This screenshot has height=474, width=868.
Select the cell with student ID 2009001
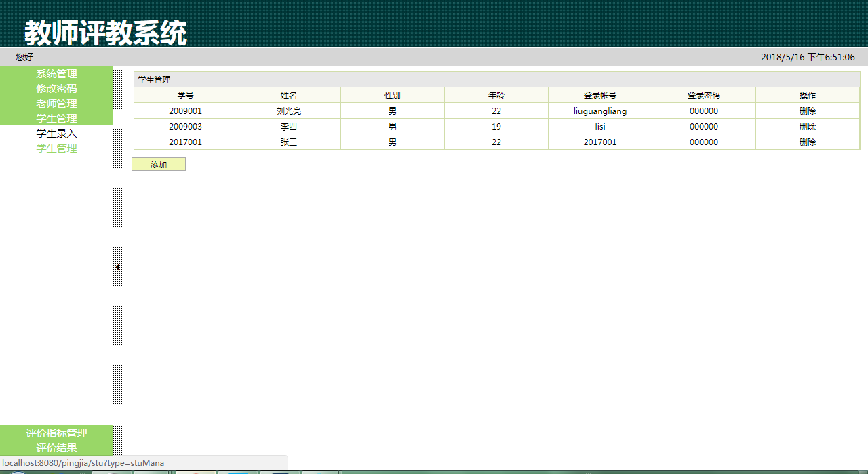tap(185, 111)
